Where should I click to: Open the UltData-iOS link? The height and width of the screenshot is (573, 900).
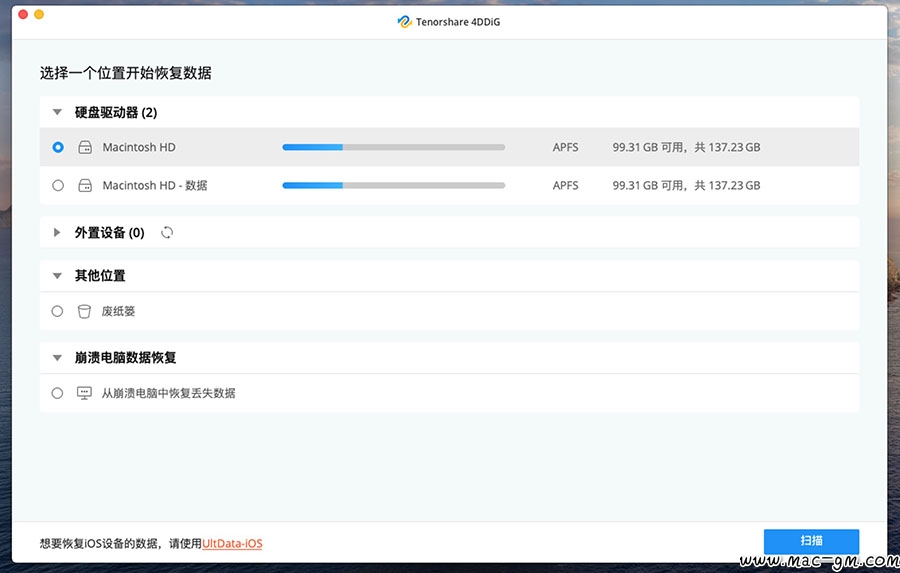pos(232,543)
